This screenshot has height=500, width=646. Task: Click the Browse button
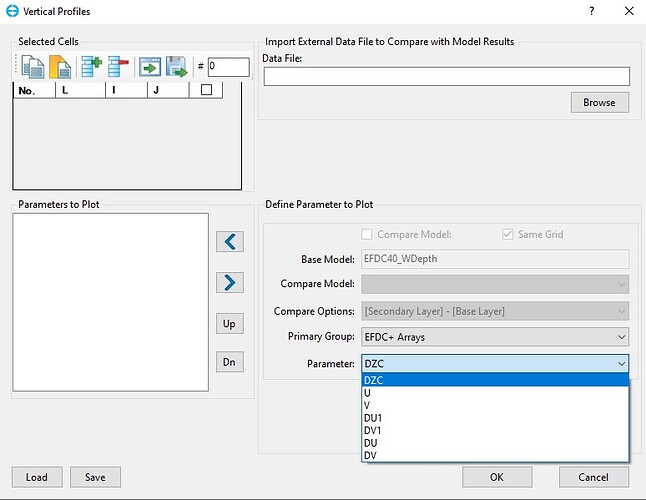[600, 103]
